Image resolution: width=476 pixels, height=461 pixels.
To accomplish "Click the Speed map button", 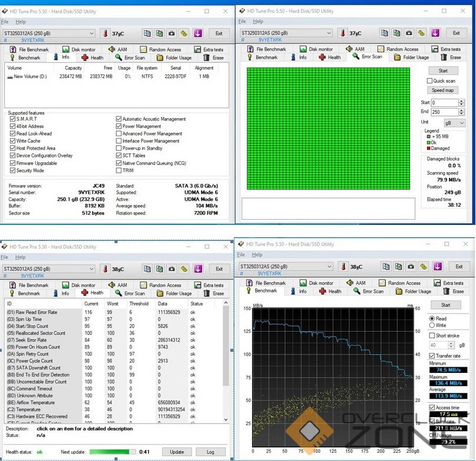I will (x=443, y=90).
